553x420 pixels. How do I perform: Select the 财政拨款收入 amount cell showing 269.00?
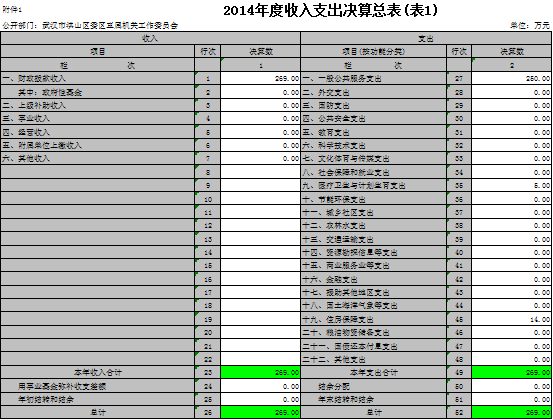click(260, 78)
